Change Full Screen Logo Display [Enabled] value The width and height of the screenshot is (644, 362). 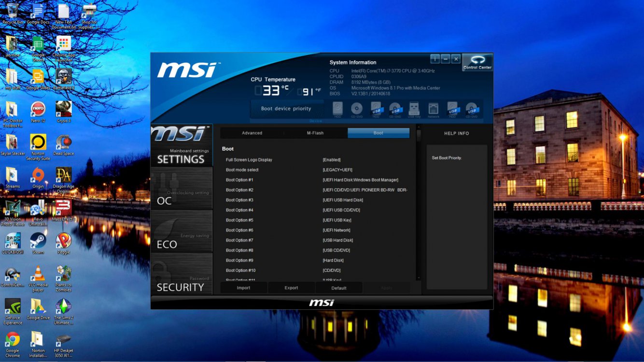(331, 160)
